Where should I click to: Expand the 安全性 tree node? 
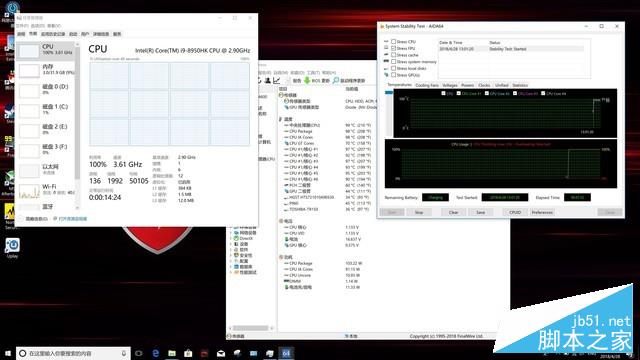(x=231, y=255)
